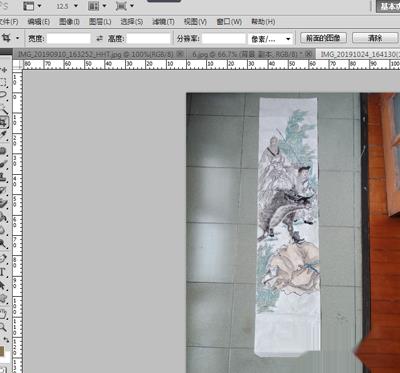Select the Lasso tool

click(4, 95)
